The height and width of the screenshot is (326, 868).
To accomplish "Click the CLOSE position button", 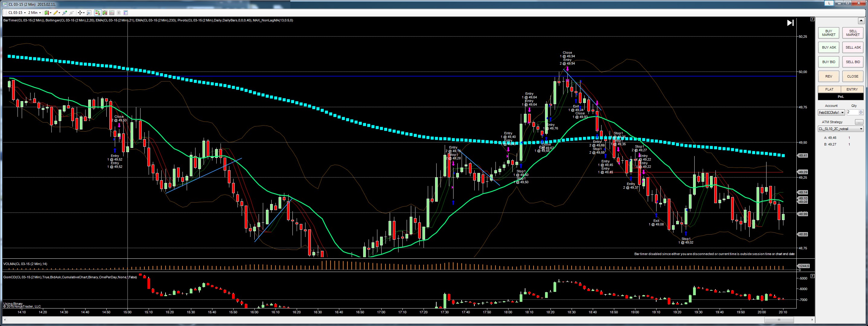I will (853, 76).
